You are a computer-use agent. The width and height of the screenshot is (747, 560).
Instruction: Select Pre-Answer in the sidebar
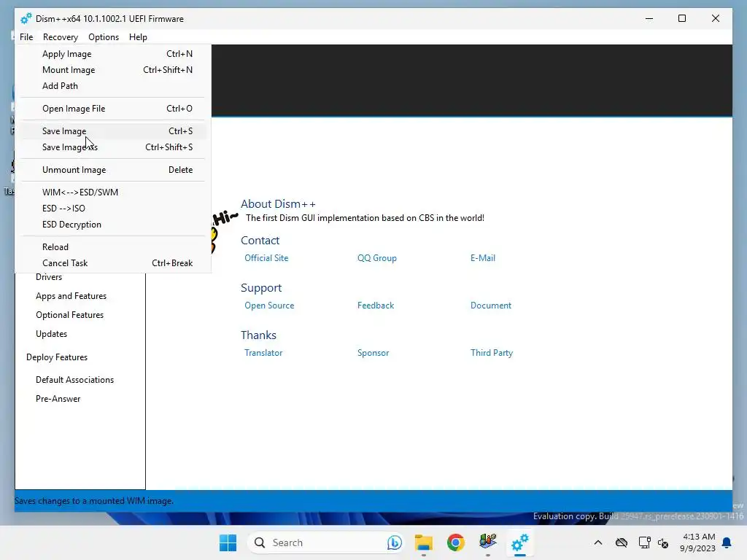point(58,399)
